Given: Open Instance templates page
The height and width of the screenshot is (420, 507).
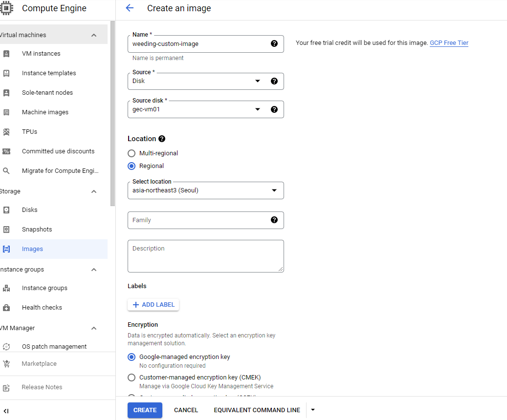Looking at the screenshot, I should [x=49, y=73].
